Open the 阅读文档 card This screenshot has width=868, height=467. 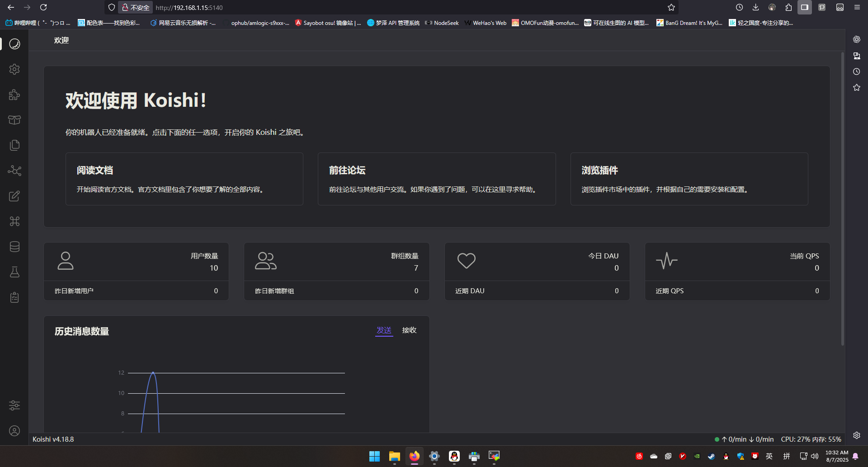(184, 179)
